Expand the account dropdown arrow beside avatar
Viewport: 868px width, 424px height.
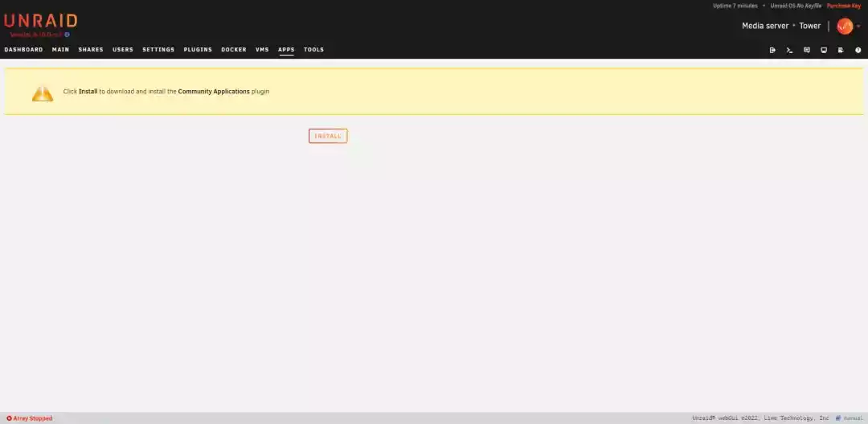[858, 27]
